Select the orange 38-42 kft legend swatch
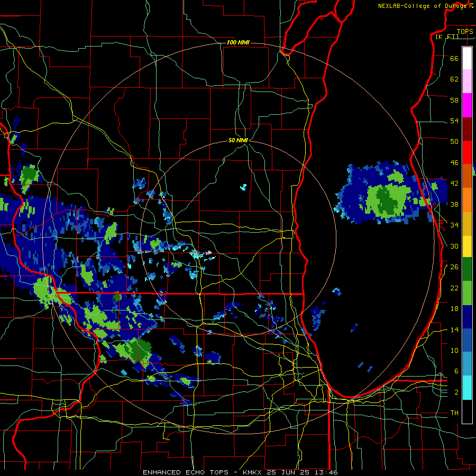This screenshot has width=476, height=476. (467, 200)
